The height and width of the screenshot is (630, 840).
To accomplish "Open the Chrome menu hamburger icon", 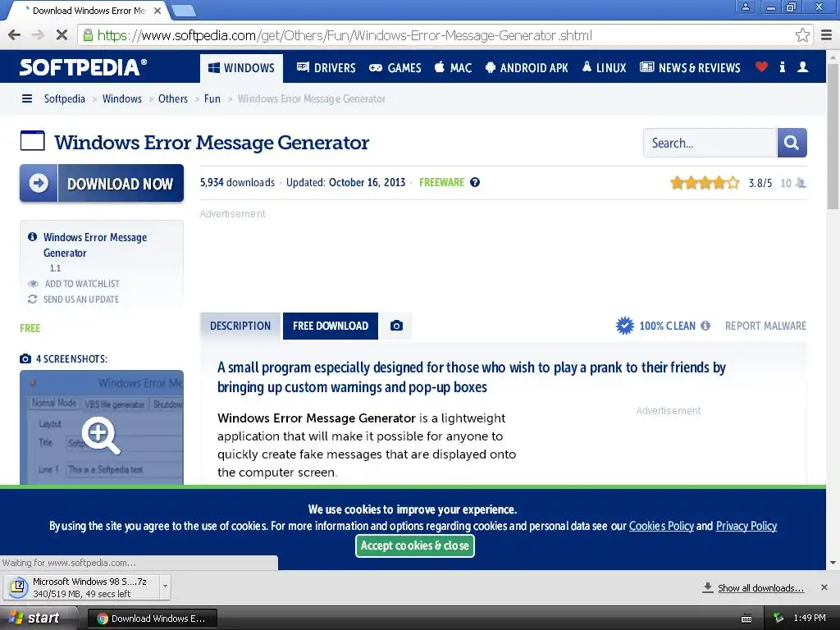I will [827, 35].
